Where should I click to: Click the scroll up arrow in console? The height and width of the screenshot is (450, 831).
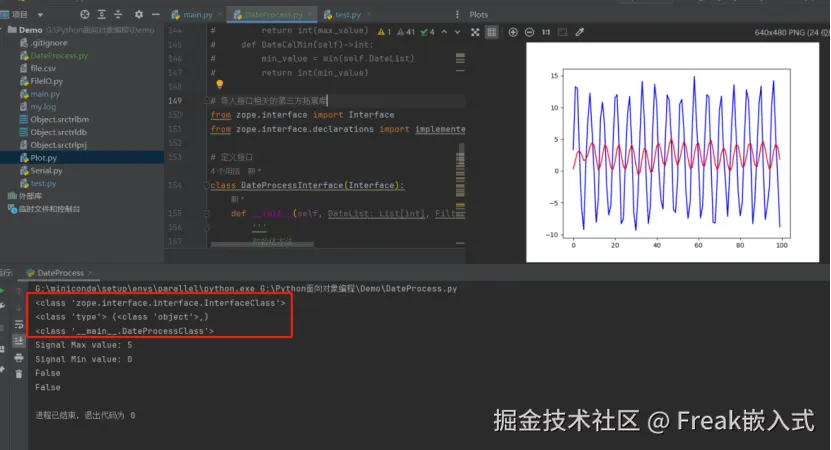pyautogui.click(x=19, y=292)
